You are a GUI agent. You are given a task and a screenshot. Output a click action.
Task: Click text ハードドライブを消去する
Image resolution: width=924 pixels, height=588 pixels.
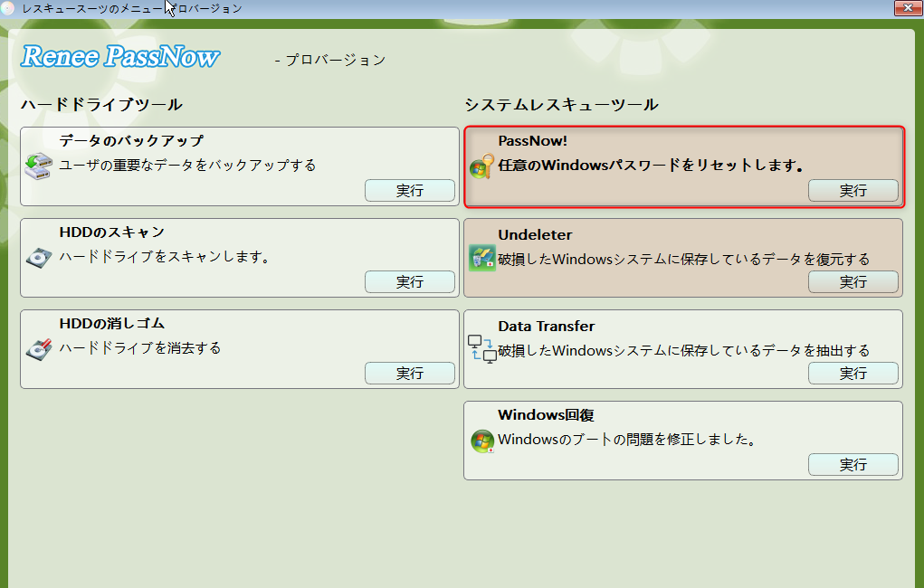140,348
